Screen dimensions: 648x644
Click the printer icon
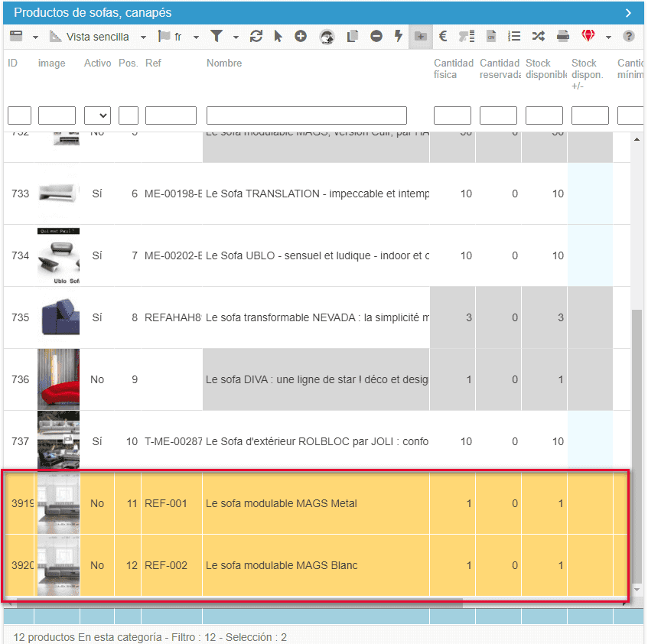(562, 36)
